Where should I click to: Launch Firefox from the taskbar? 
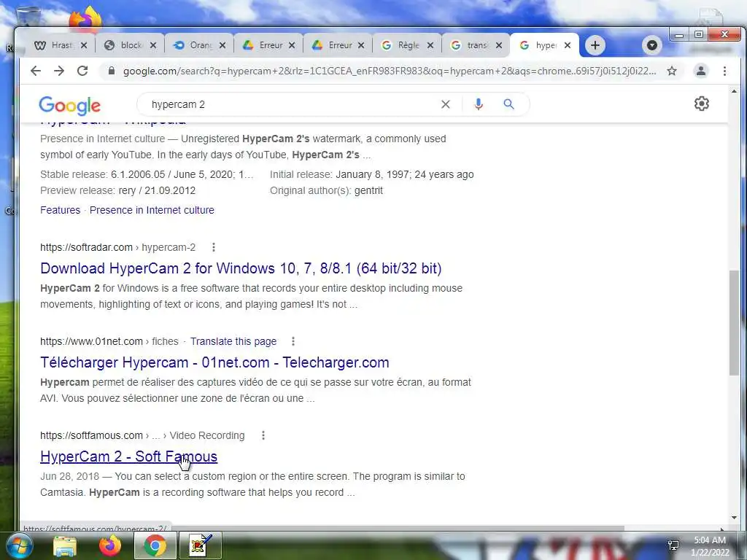(109, 545)
